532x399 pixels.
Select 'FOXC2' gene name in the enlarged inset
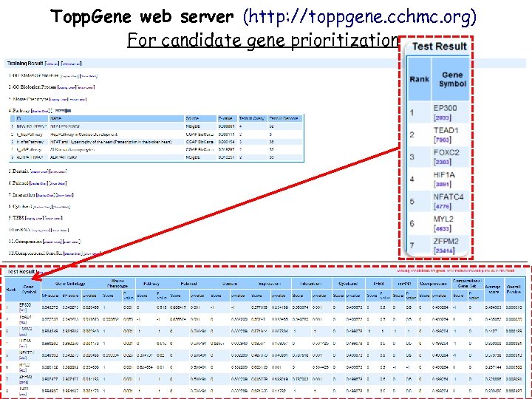pyautogui.click(x=446, y=152)
